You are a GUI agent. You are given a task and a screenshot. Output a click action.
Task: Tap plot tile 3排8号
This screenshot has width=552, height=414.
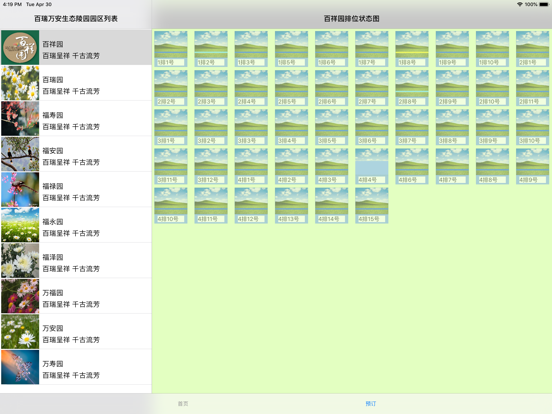point(452,127)
